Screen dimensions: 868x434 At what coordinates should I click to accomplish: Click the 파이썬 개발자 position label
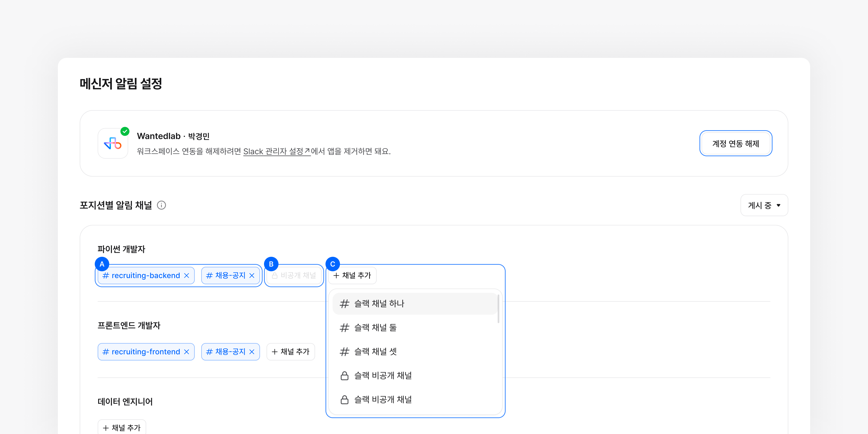(121, 249)
